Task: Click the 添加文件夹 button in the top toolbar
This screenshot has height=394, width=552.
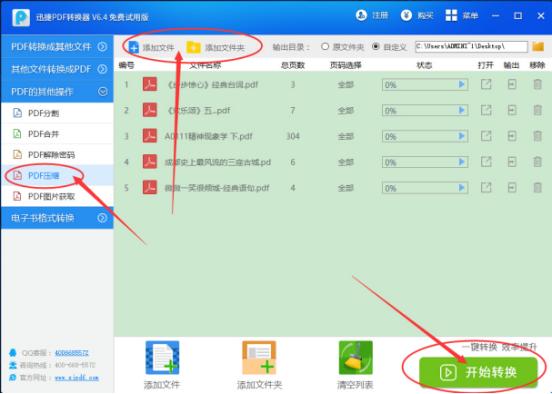Action: pos(215,47)
